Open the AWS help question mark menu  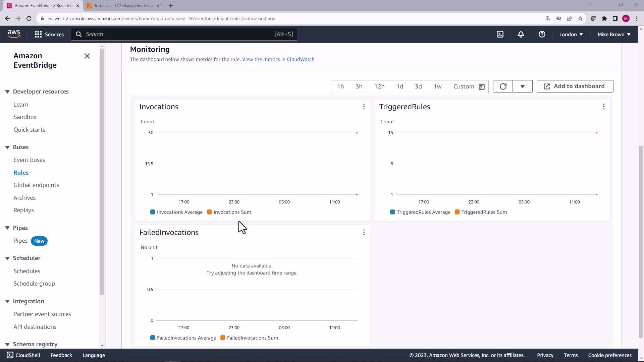point(542,34)
